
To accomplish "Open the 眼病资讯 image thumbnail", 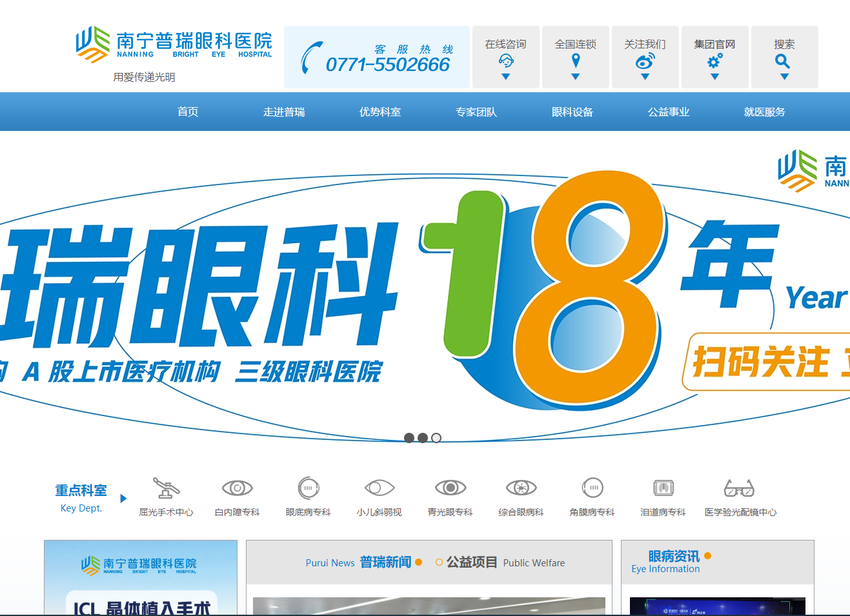I will tap(718, 606).
